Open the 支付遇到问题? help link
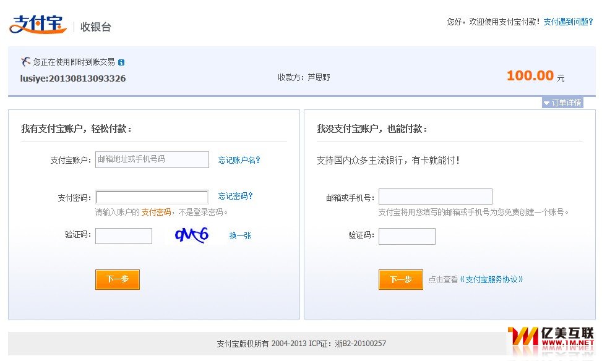The height and width of the screenshot is (364, 602). [x=568, y=22]
